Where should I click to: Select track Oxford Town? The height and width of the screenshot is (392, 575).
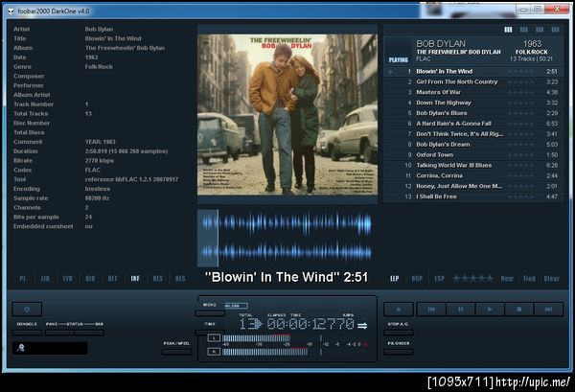tap(473, 155)
